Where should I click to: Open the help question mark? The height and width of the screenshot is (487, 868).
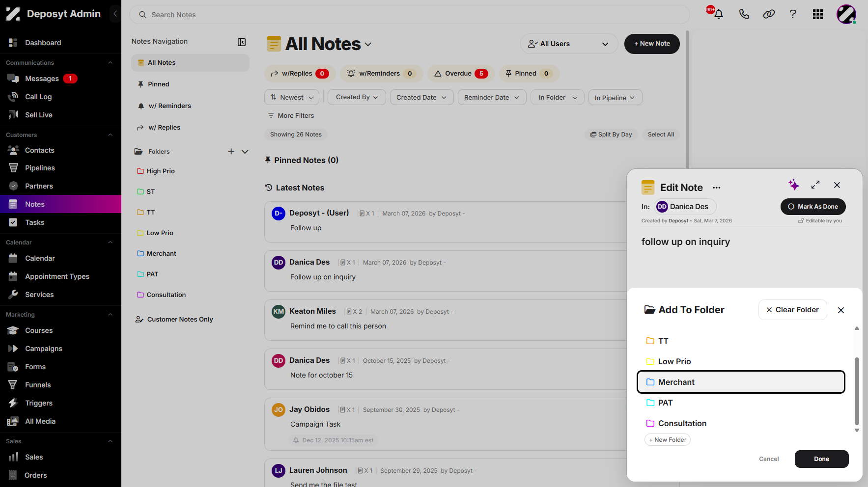793,14
